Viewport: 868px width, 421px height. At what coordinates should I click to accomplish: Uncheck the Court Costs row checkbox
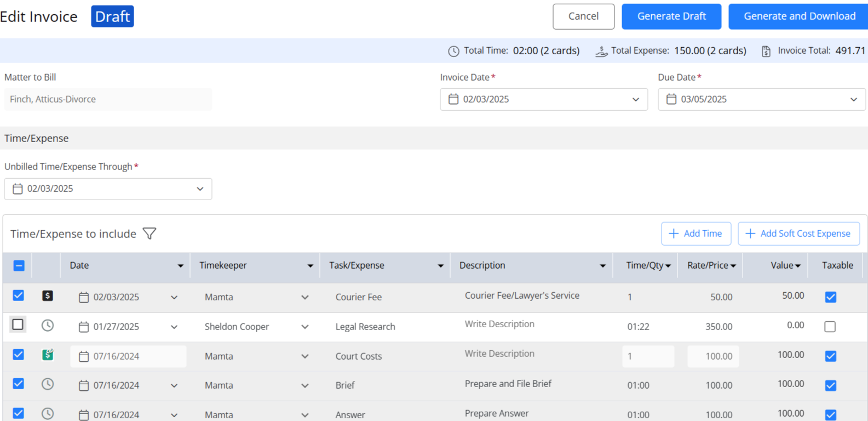pyautogui.click(x=18, y=354)
